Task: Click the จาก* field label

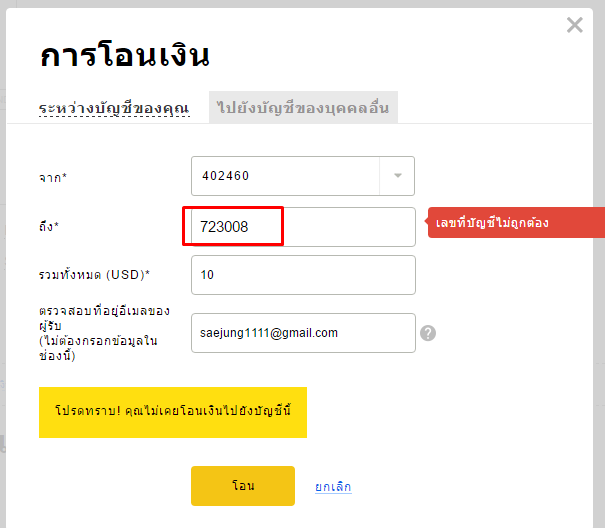Action: pos(53,178)
